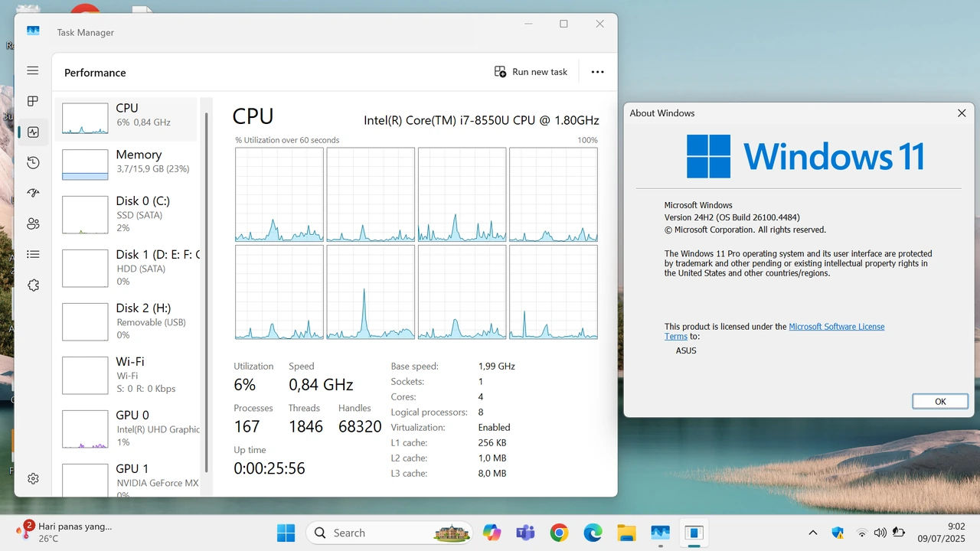Viewport: 980px width, 551px height.
Task: Open File Explorer from the taskbar
Action: (626, 533)
